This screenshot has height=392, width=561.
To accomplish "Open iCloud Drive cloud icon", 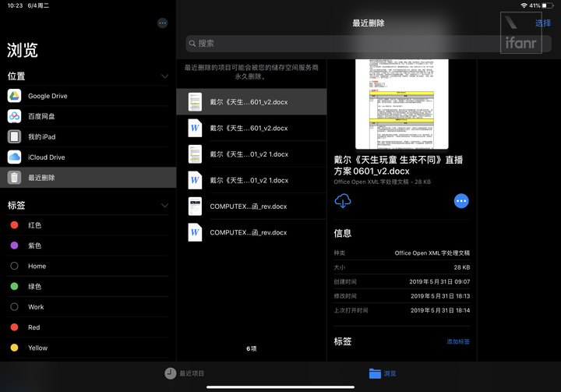I will pyautogui.click(x=14, y=157).
